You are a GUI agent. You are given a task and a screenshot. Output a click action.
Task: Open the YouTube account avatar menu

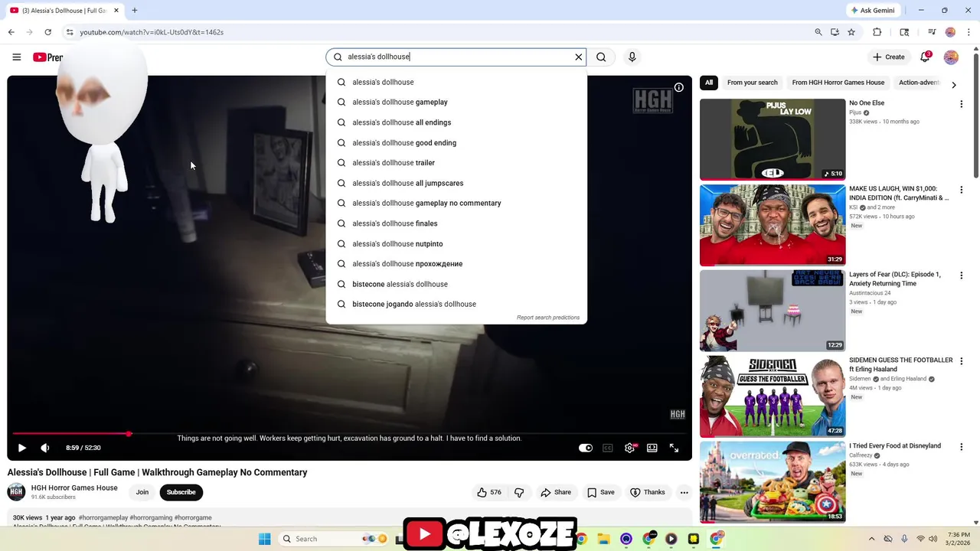951,57
